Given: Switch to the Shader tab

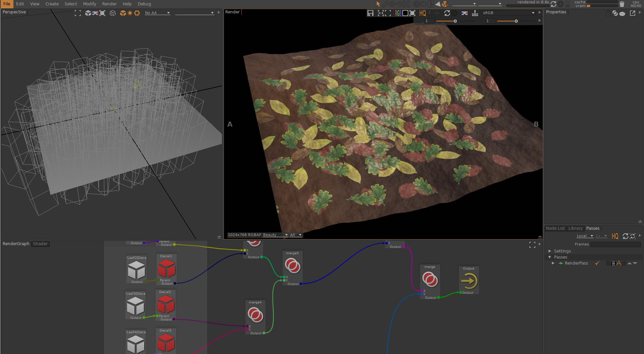Looking at the screenshot, I should [x=40, y=244].
